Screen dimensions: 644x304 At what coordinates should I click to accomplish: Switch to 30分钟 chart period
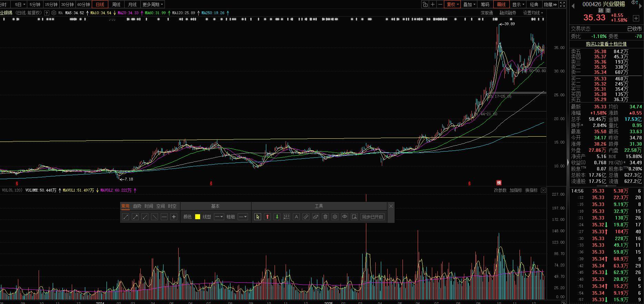click(x=67, y=4)
